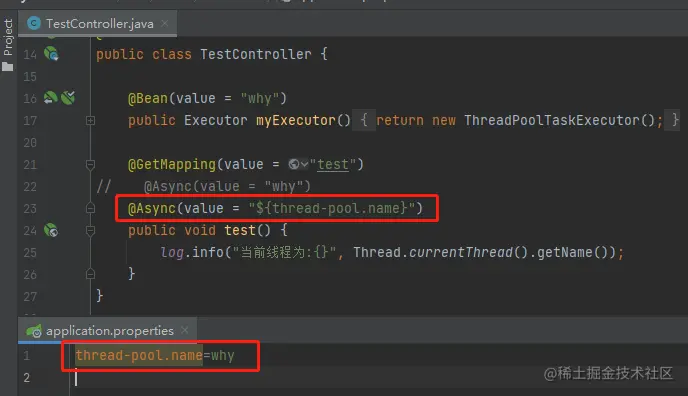This screenshot has width=688, height=396.
Task: Click the Executor return type on line 17
Action: (x=215, y=120)
